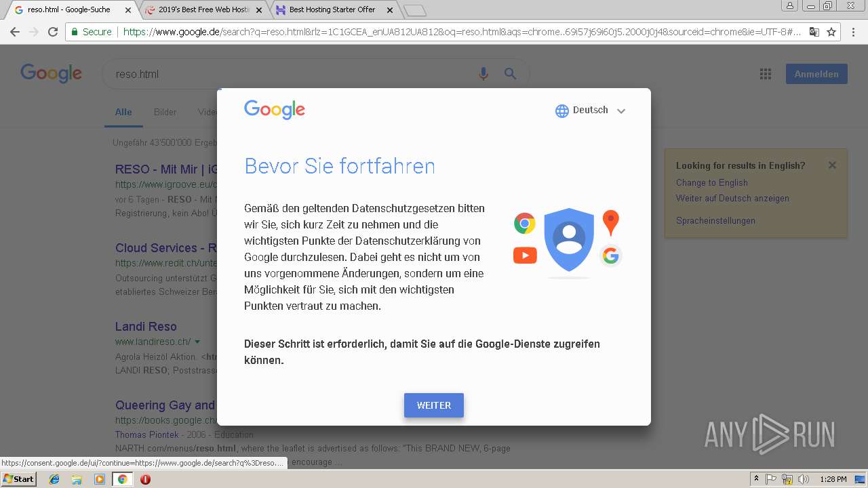Viewport: 868px width, 488px height.
Task: Switch to the Best Hosting Starter Offer tab
Action: pyautogui.click(x=331, y=10)
